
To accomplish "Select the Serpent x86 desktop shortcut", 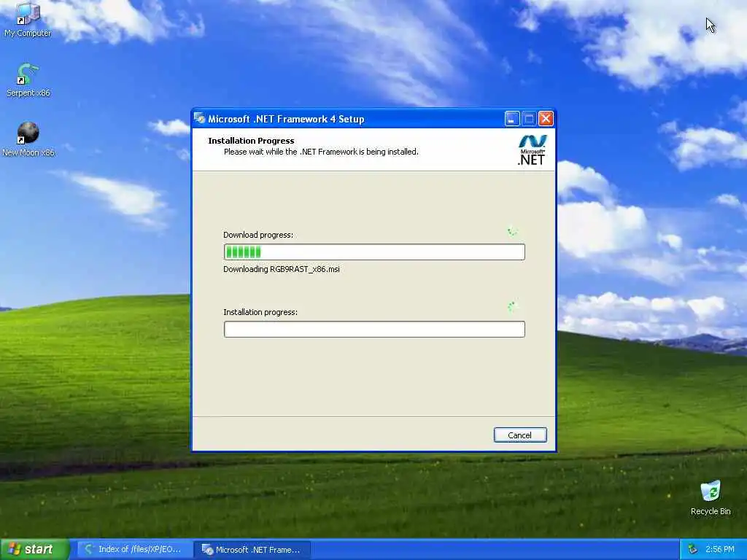I will point(28,80).
